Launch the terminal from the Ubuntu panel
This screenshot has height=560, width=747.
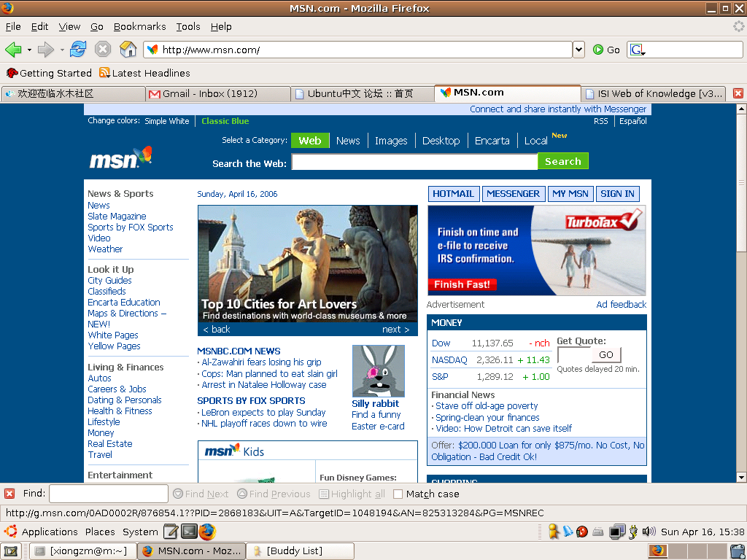pos(189,532)
